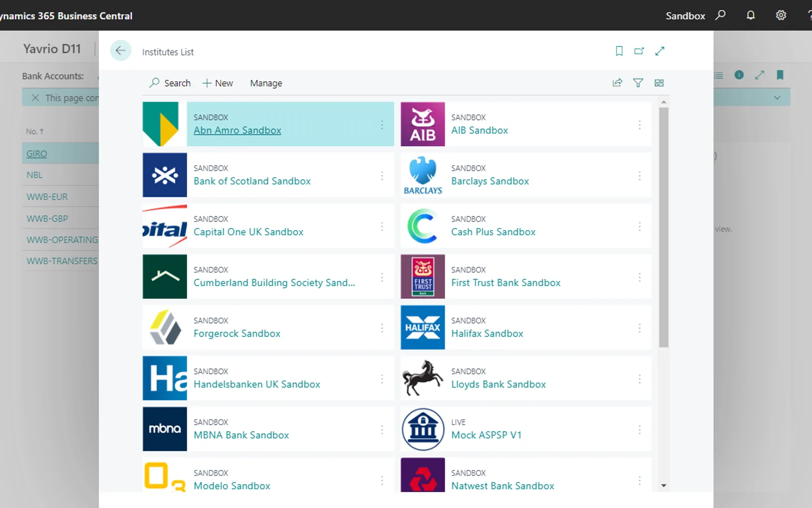Open WWB-GBP bank account in background page
Screen dimensions: 812x508
point(47,218)
